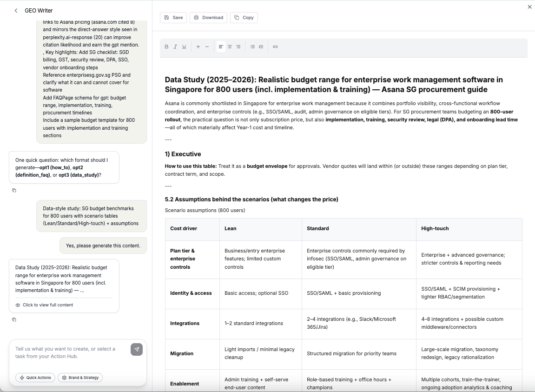The image size is (535, 392).
Task: Click the '5.2 Assumptions behind the scenarios' heading
Action: coord(251,199)
